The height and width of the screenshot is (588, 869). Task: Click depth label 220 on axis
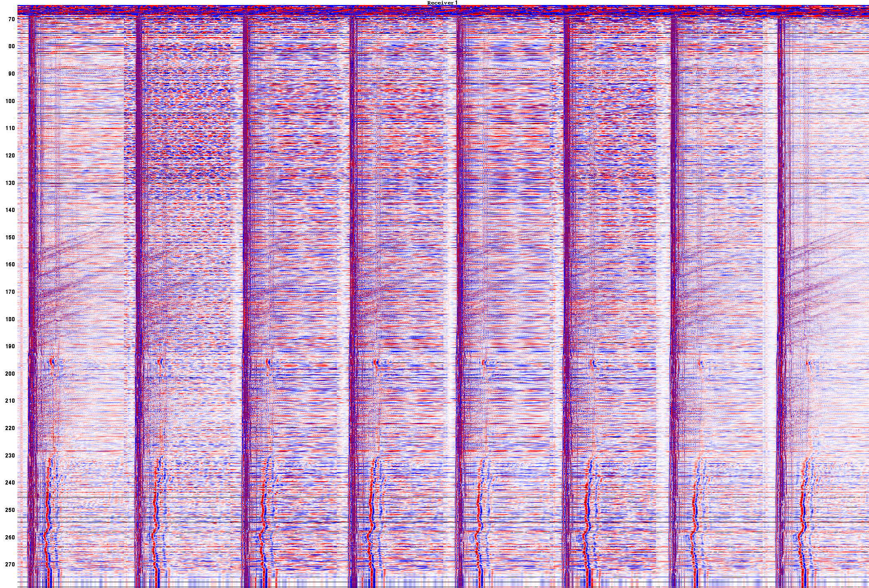pos(10,428)
